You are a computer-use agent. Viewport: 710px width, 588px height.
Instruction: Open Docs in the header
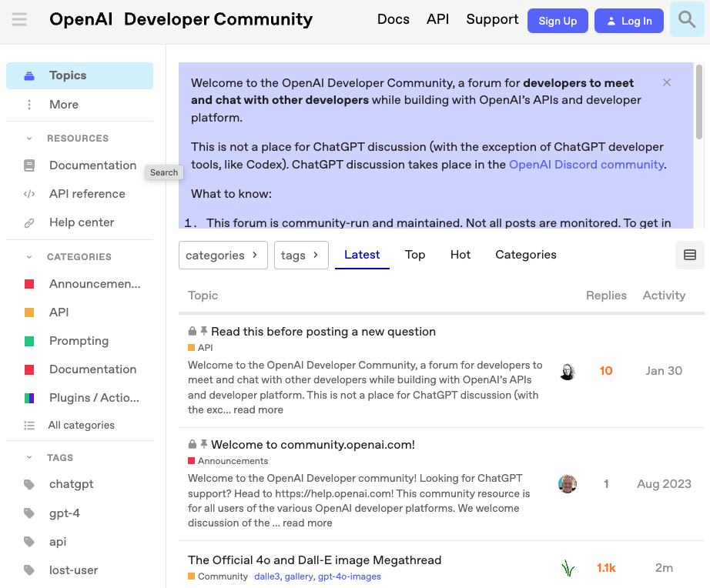(x=393, y=19)
